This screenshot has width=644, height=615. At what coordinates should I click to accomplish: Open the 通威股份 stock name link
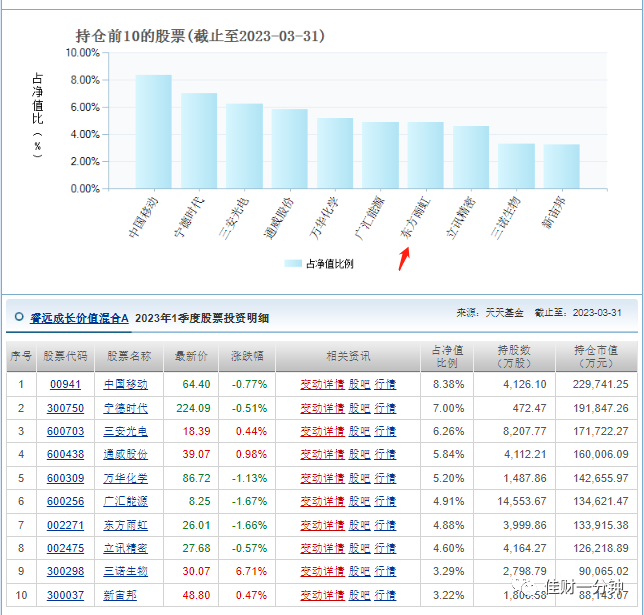tap(125, 454)
